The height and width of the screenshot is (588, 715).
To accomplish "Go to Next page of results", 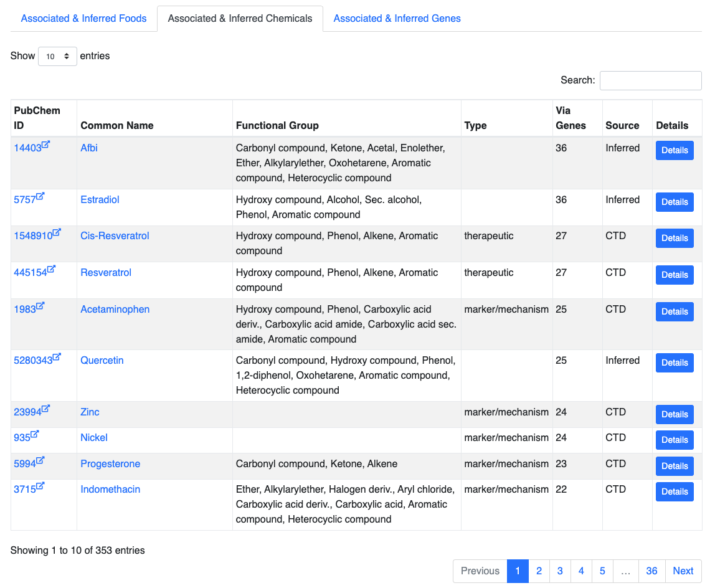I will (x=683, y=571).
